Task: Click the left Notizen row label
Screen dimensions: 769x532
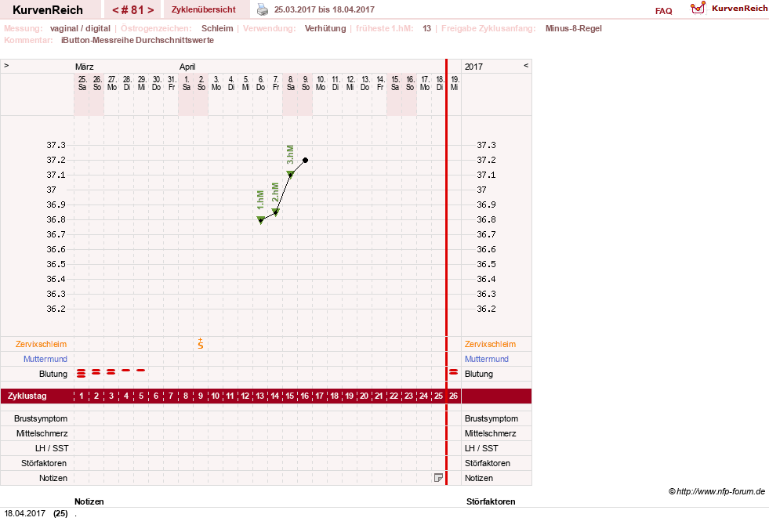Action: (x=53, y=478)
